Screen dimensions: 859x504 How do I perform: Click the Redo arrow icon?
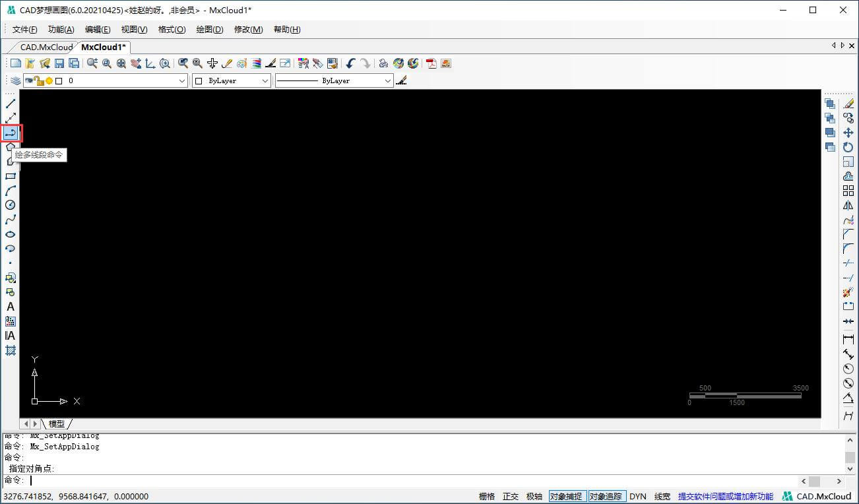coord(365,63)
